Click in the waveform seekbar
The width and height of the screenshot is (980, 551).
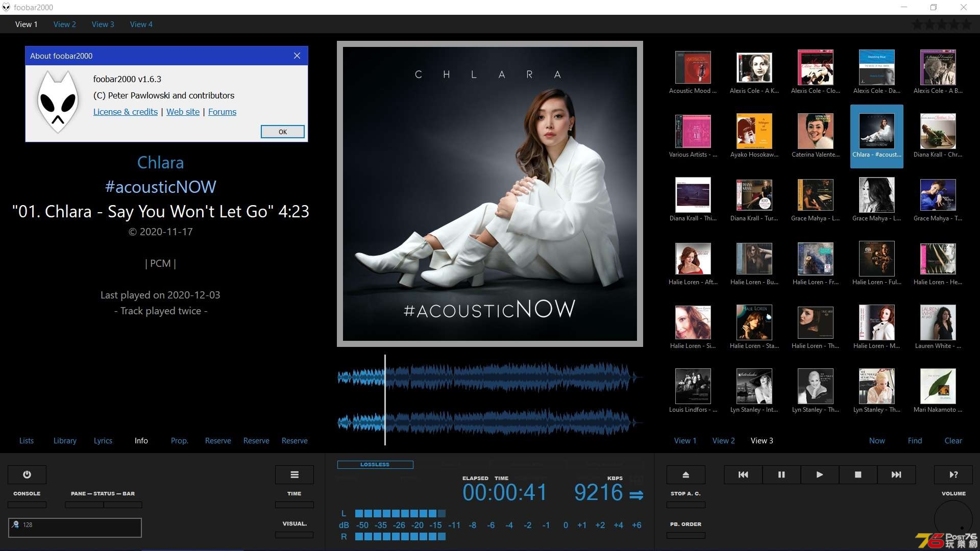490,400
